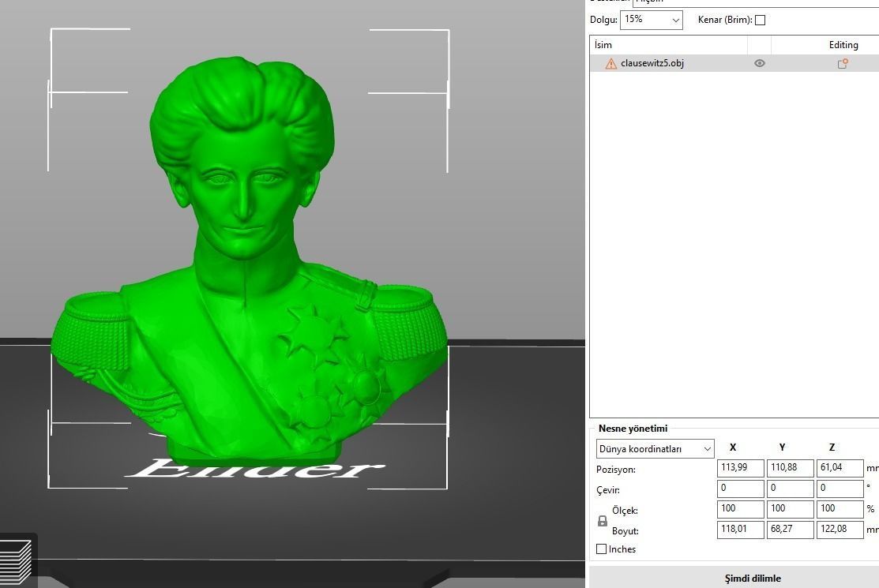Screen dimensions: 879x588
Task: Click the Boyut Y field 68,27
Action: click(x=791, y=529)
